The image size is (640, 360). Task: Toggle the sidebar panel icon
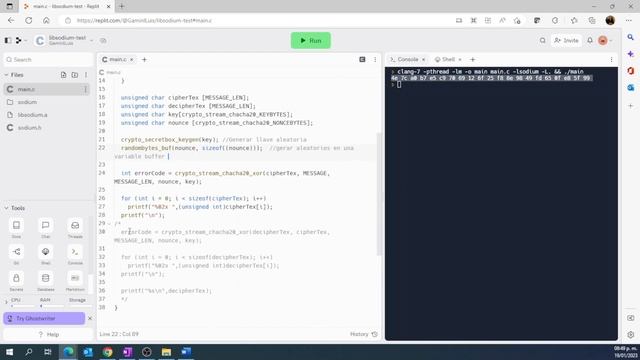coord(8,40)
